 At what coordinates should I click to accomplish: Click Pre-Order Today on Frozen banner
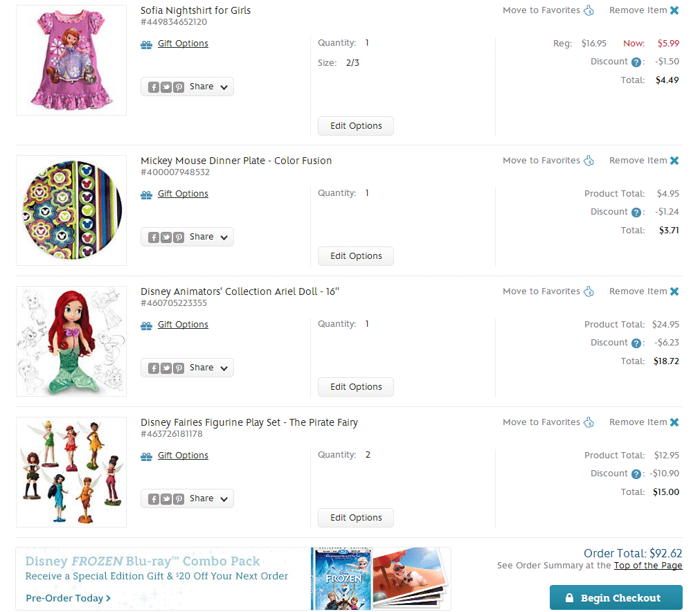(69, 598)
